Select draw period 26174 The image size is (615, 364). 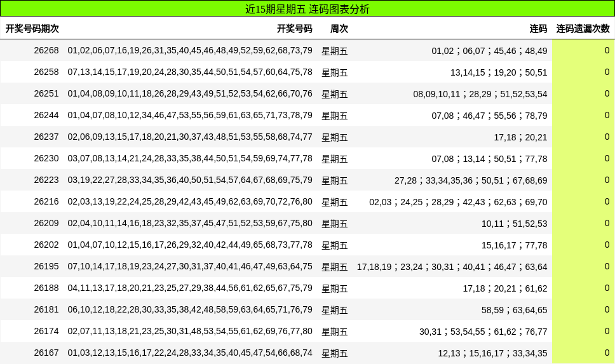[x=46, y=331]
